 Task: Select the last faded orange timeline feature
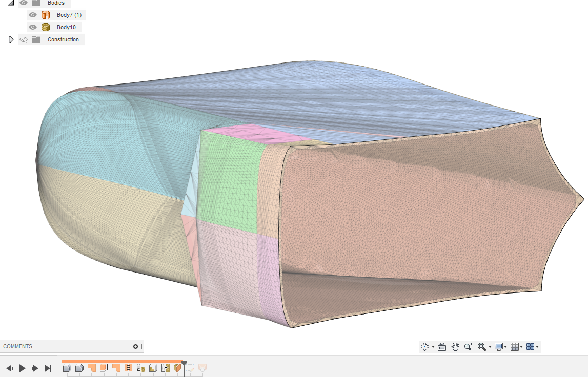click(202, 368)
